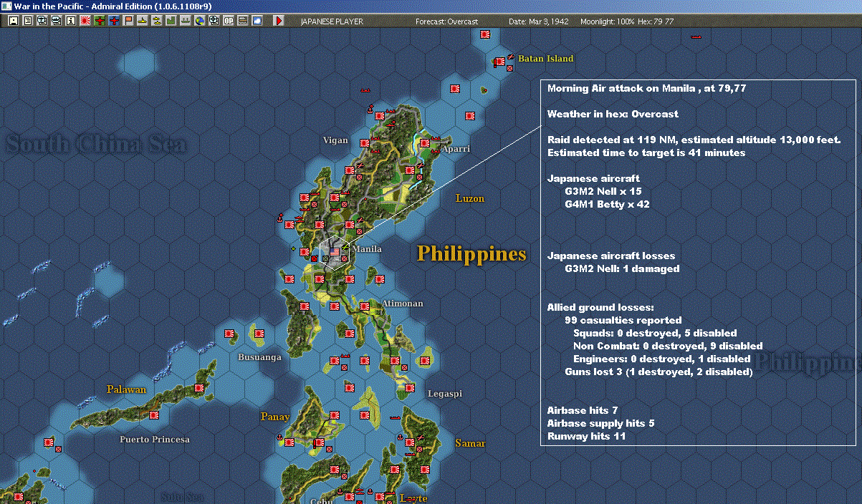Click the orange Palawan label
The height and width of the screenshot is (504, 862).
pyautogui.click(x=126, y=389)
